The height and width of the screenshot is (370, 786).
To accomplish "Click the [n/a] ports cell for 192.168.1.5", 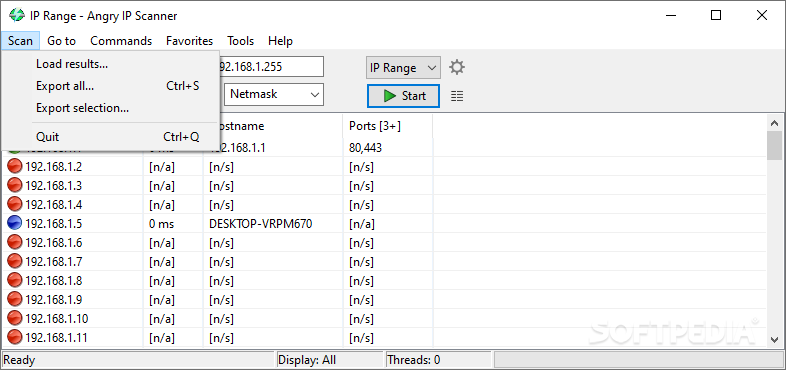I will [x=362, y=224].
